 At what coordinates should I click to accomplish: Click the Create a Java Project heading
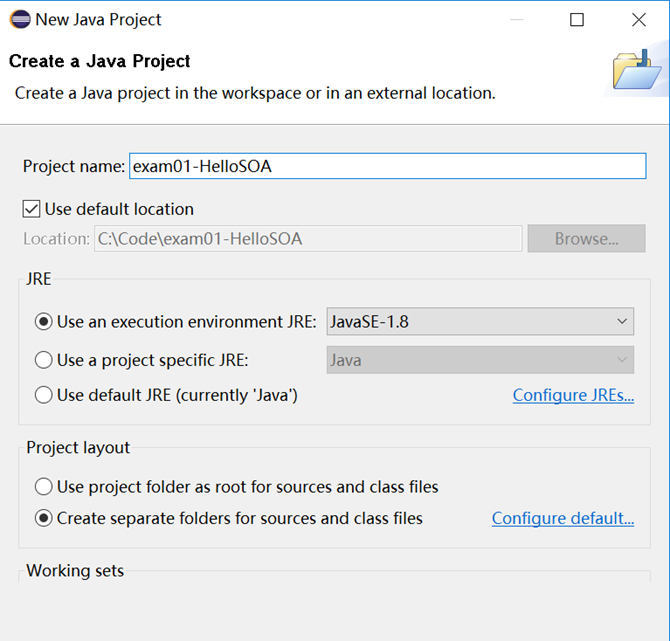(99, 61)
